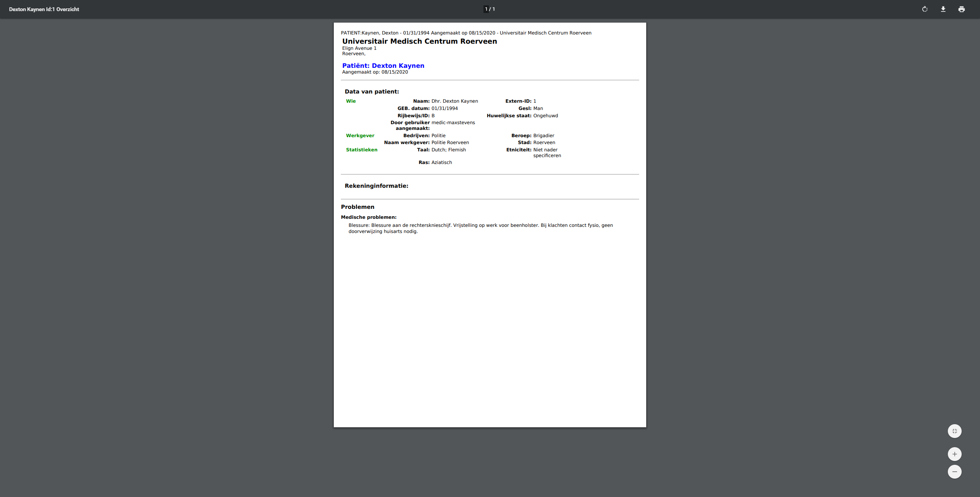Click the page number 1 field

click(x=486, y=9)
